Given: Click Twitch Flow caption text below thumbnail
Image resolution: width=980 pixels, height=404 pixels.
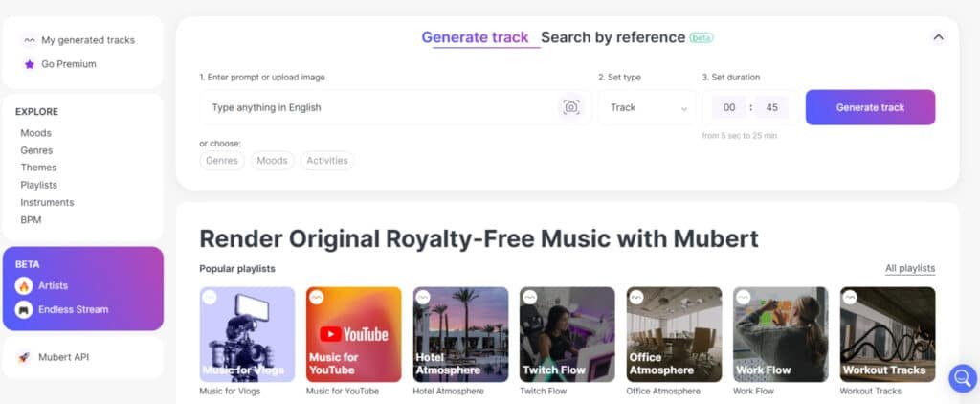Looking at the screenshot, I should click(544, 391).
